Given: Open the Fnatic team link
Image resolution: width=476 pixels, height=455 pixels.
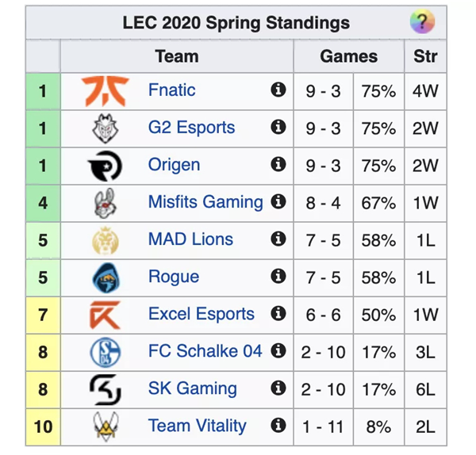Looking at the screenshot, I should coord(172,90).
